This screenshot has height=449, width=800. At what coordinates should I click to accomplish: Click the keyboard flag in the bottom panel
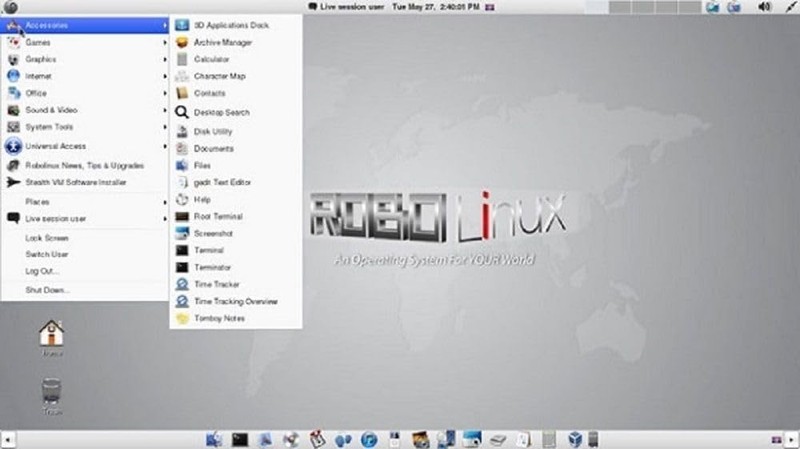[x=777, y=439]
